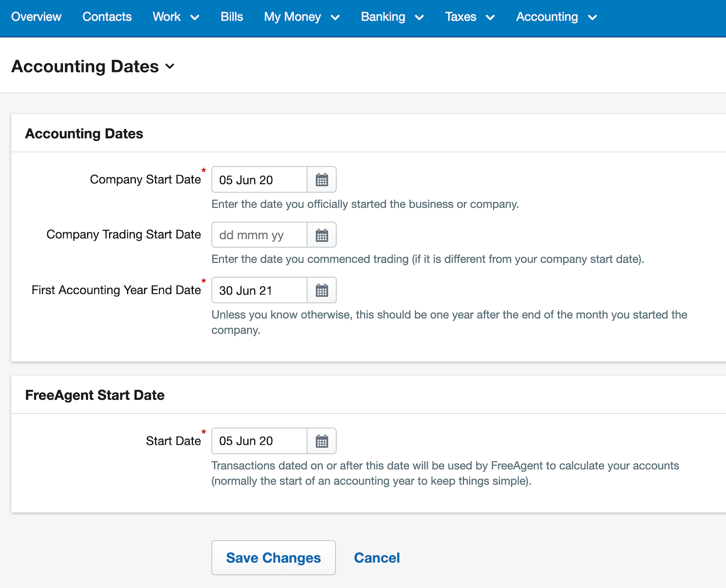Expand the Work menu
The image size is (726, 588).
pyautogui.click(x=176, y=17)
